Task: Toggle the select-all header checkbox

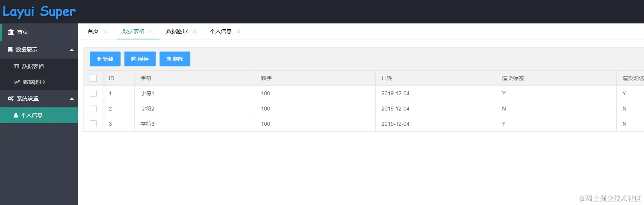Action: (x=93, y=78)
